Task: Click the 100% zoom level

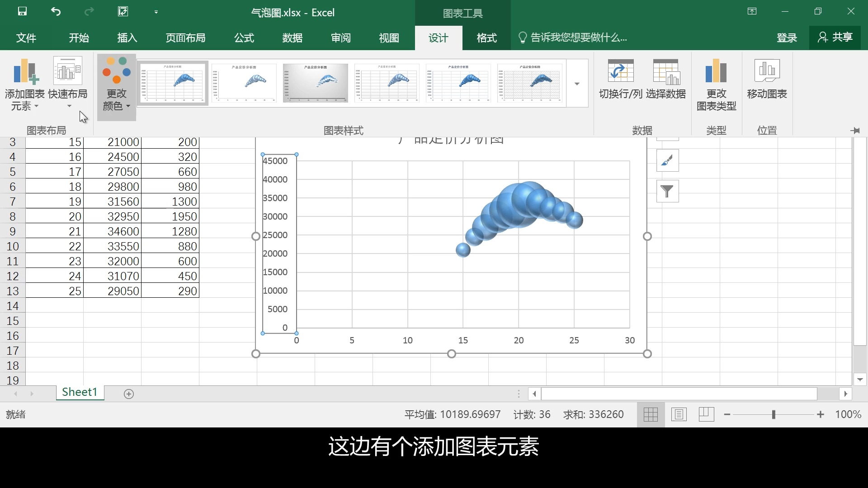Action: (x=848, y=414)
